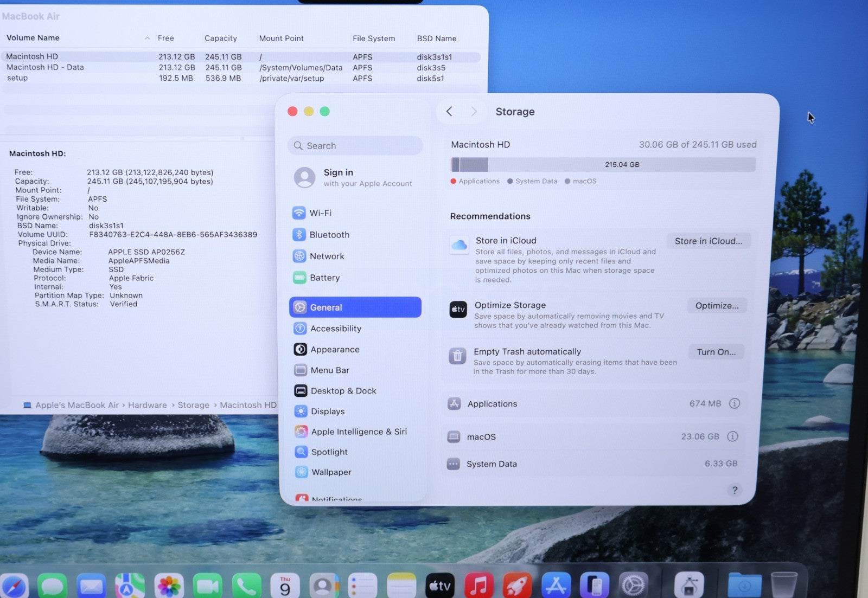The height and width of the screenshot is (598, 868).
Task: Open the App Store Dock icon
Action: [x=556, y=586]
